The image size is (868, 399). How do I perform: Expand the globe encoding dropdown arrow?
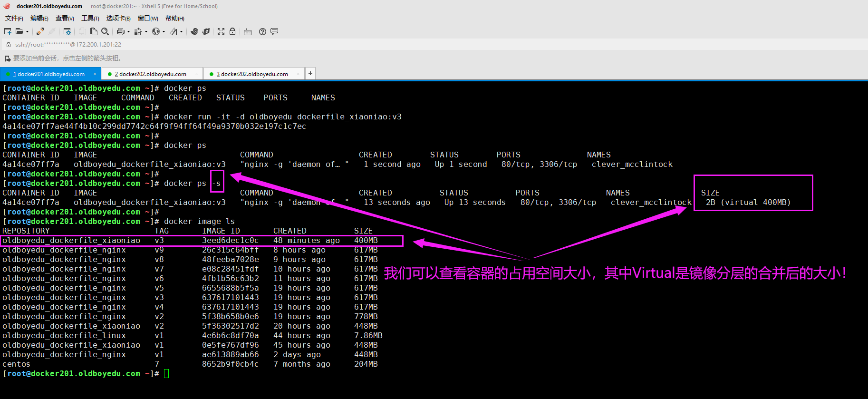(164, 32)
